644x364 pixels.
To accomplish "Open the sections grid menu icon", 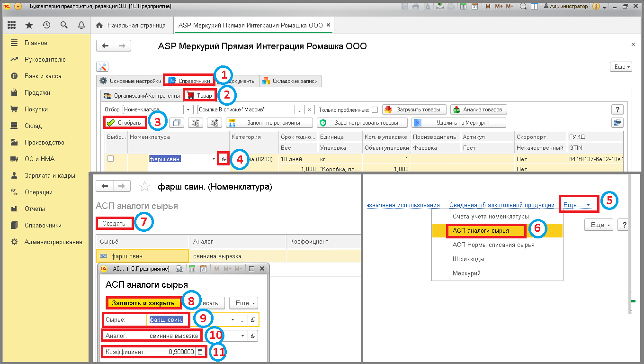I will pyautogui.click(x=12, y=25).
